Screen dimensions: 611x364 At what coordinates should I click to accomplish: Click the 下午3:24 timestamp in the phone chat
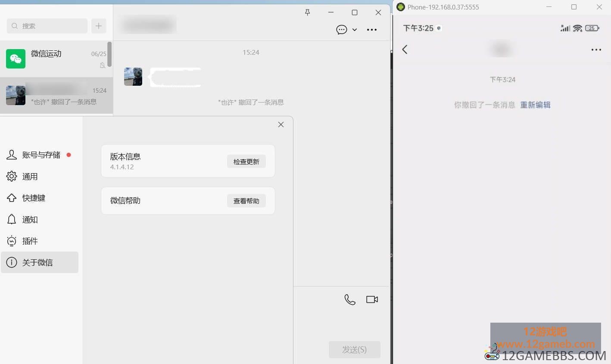pyautogui.click(x=502, y=80)
